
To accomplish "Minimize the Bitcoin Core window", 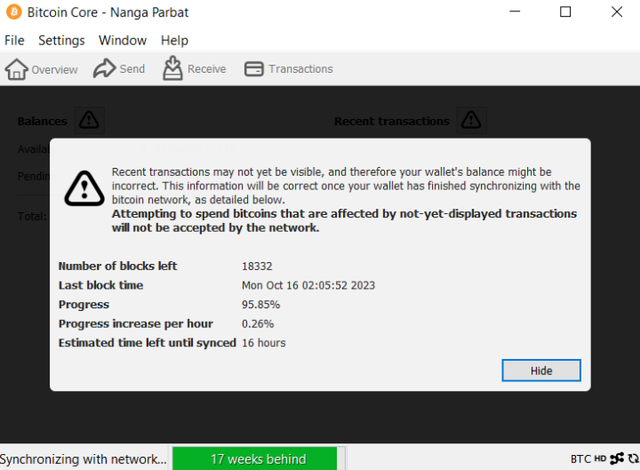I will [515, 11].
